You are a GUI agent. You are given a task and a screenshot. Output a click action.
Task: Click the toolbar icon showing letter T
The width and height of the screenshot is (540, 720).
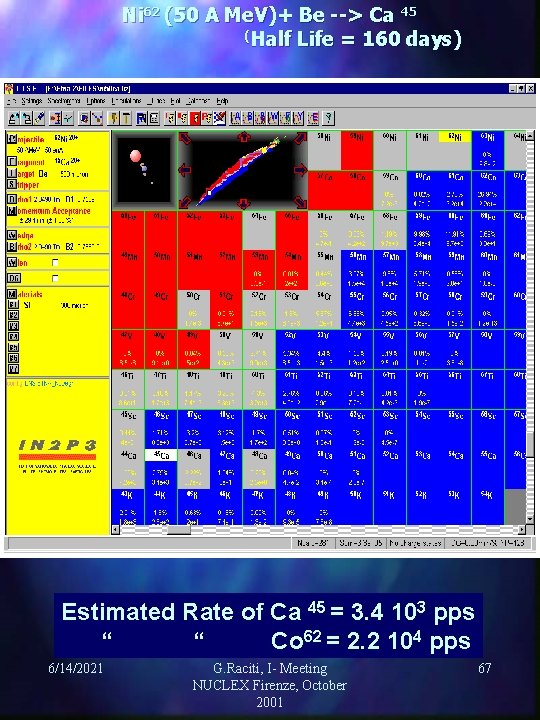(x=127, y=118)
